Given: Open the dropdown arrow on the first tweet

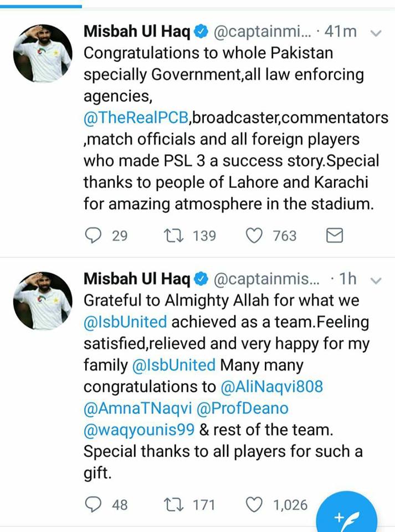Looking at the screenshot, I should coord(375,33).
